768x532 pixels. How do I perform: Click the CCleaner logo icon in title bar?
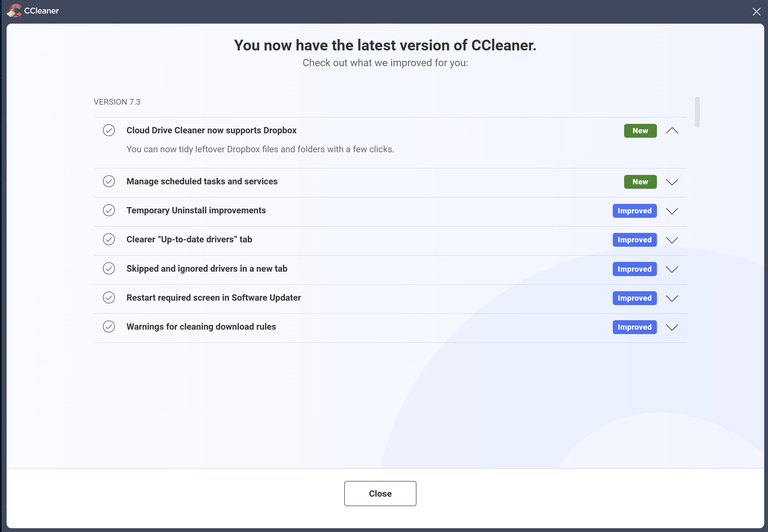[14, 11]
